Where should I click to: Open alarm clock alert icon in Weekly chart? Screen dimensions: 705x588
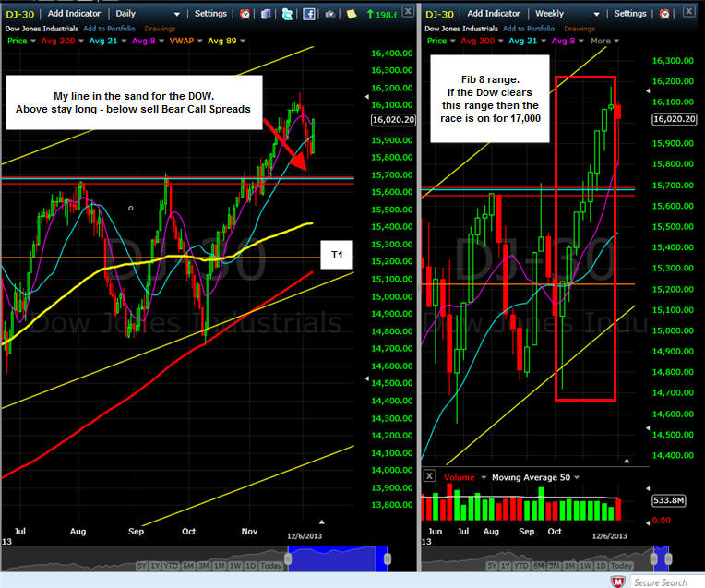point(664,14)
